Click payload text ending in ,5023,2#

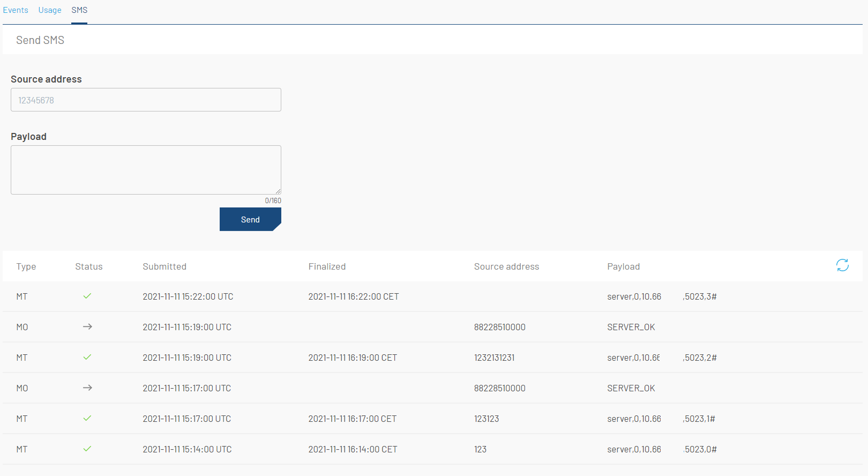click(662, 358)
